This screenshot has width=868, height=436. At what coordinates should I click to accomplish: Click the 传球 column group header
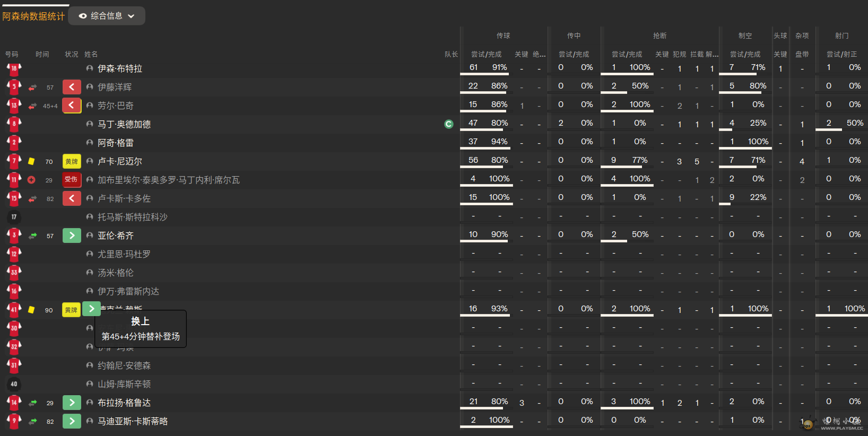(x=503, y=36)
